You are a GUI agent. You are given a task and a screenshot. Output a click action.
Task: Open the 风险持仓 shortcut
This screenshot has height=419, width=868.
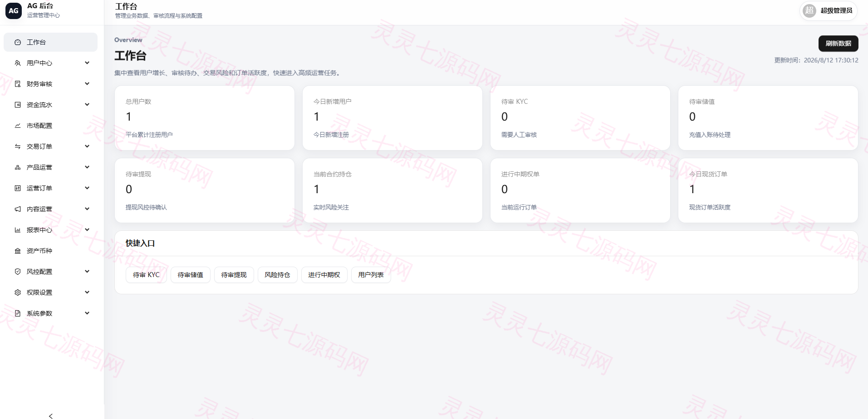278,275
